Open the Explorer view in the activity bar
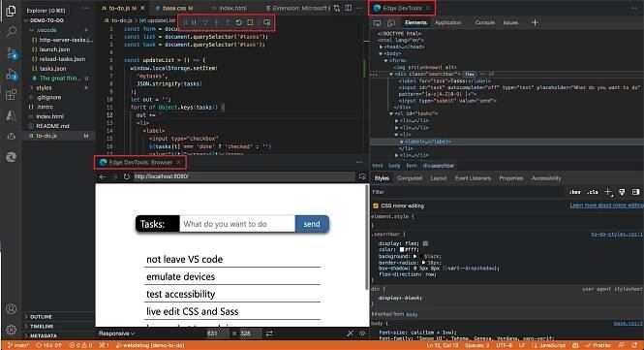 point(11,11)
